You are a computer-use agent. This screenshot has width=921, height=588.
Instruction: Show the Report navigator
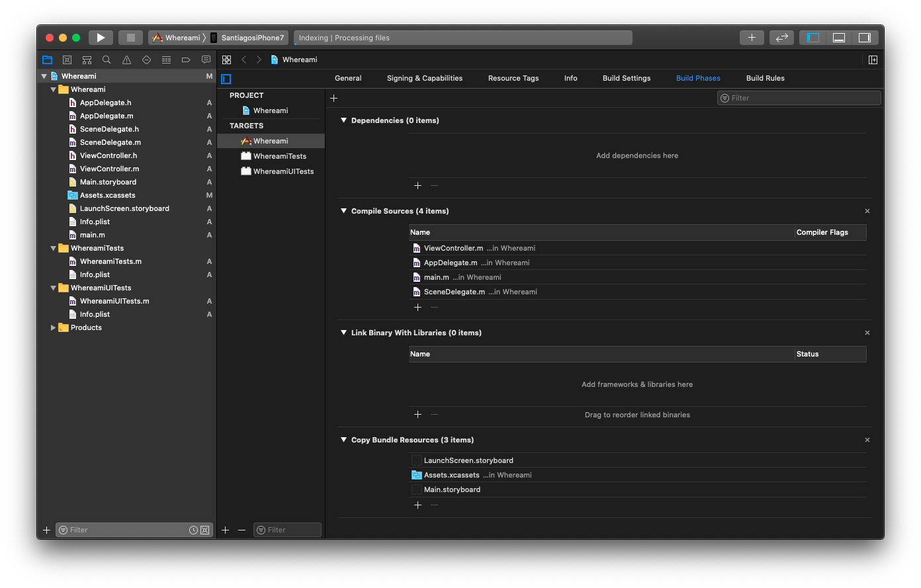206,60
